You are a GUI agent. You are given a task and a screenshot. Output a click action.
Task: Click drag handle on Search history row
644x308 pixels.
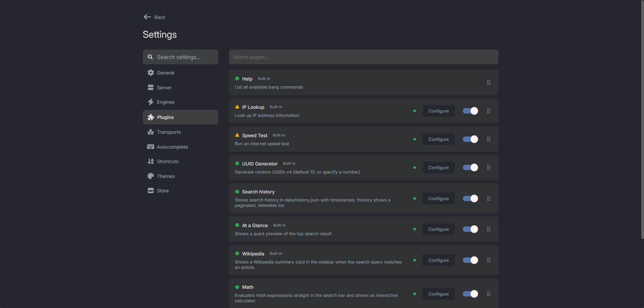(488, 198)
